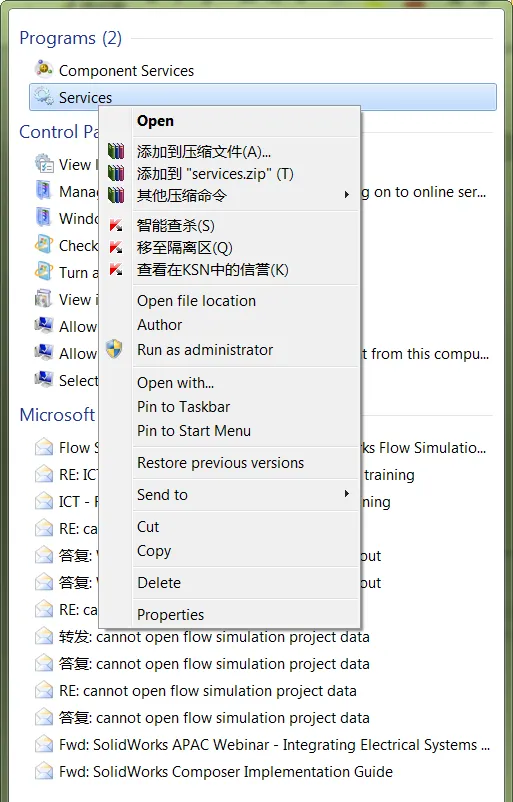Select Restore previous versions

coord(220,463)
